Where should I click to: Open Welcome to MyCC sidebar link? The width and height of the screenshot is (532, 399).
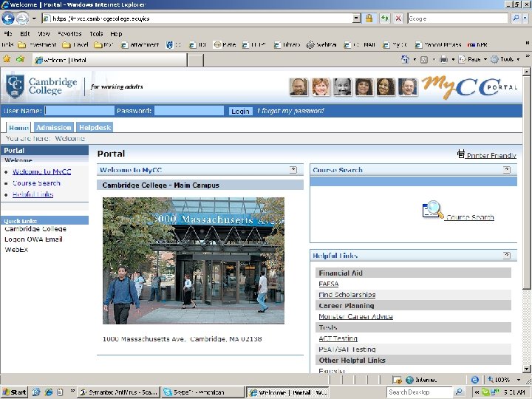point(41,171)
